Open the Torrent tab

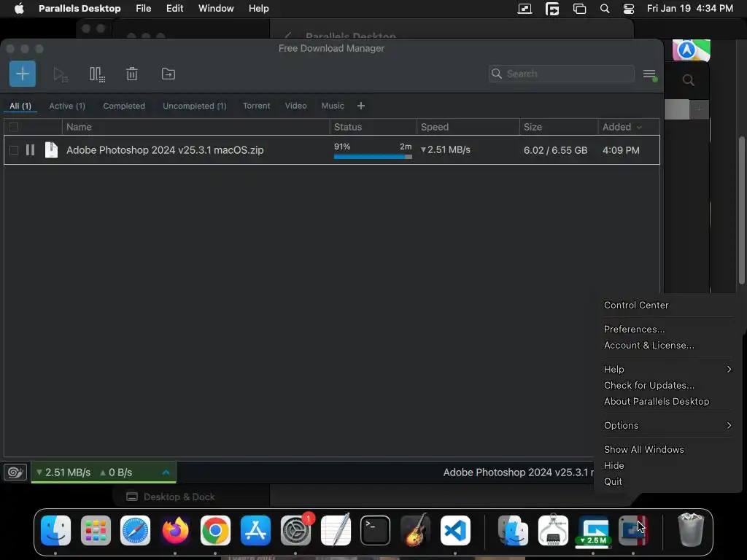pyautogui.click(x=256, y=106)
